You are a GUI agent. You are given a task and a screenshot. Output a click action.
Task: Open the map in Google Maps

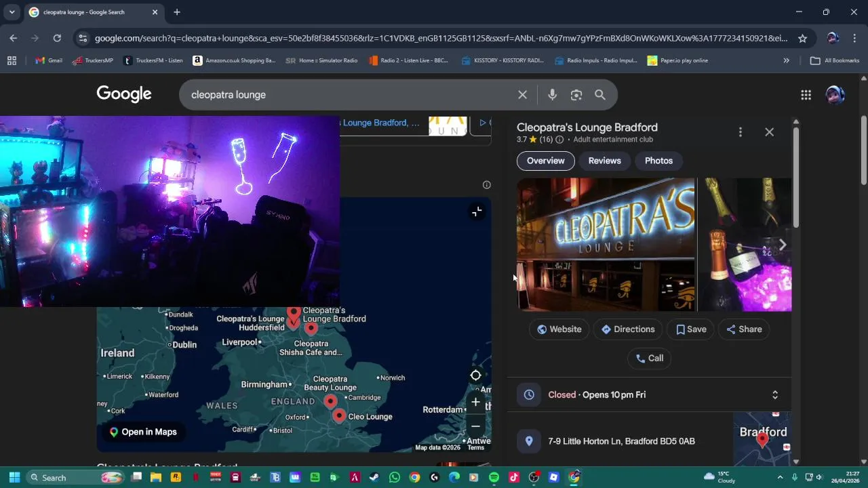coord(143,432)
